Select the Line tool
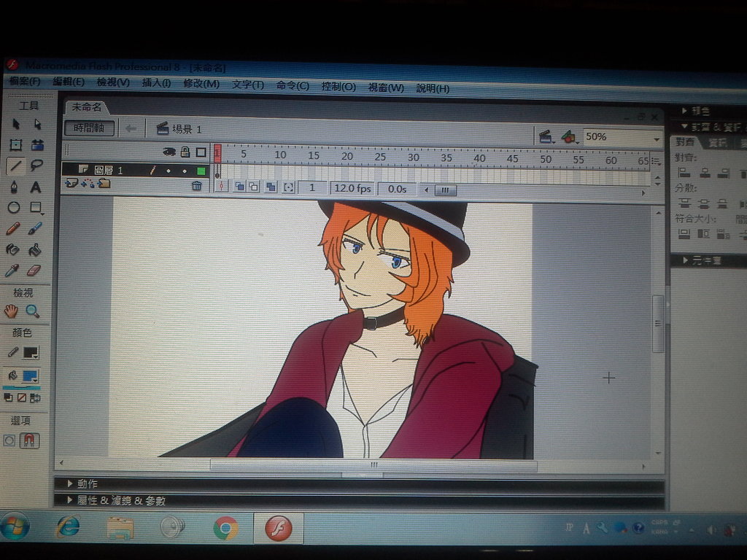This screenshot has height=560, width=747. click(15, 166)
